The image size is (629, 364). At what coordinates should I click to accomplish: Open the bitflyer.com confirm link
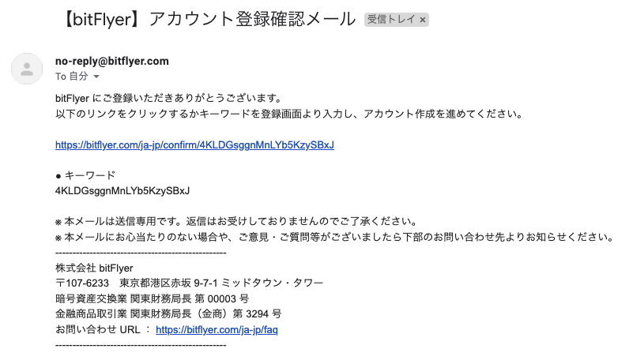pyautogui.click(x=194, y=144)
